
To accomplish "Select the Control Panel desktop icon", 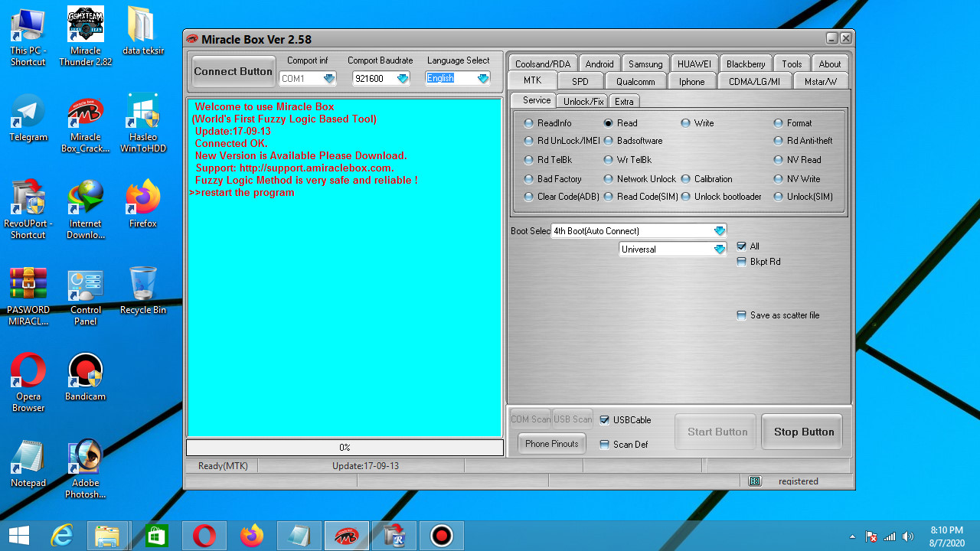I will 85,296.
